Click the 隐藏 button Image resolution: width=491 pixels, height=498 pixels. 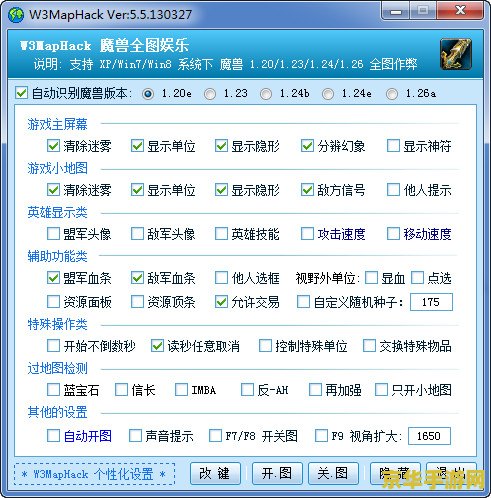click(395, 473)
